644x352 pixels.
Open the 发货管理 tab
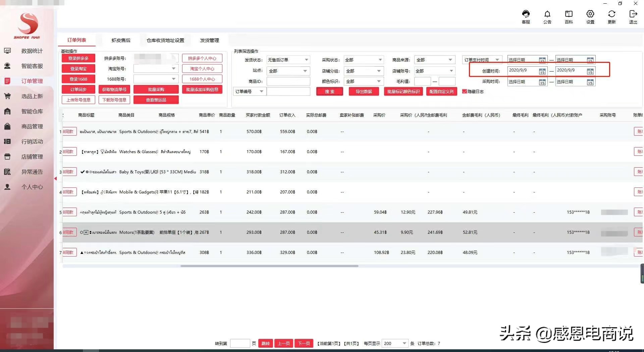210,40
